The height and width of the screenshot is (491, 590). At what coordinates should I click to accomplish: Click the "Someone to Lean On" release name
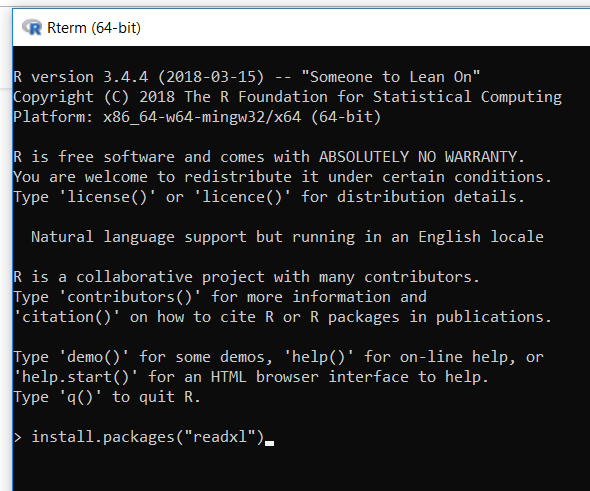(x=391, y=76)
